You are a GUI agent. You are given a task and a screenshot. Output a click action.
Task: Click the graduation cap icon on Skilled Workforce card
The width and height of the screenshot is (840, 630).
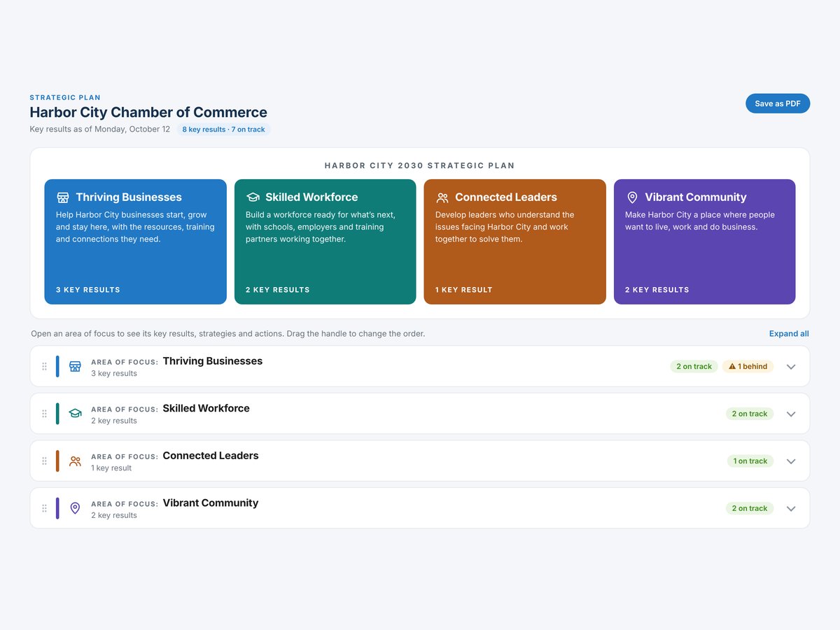point(253,197)
